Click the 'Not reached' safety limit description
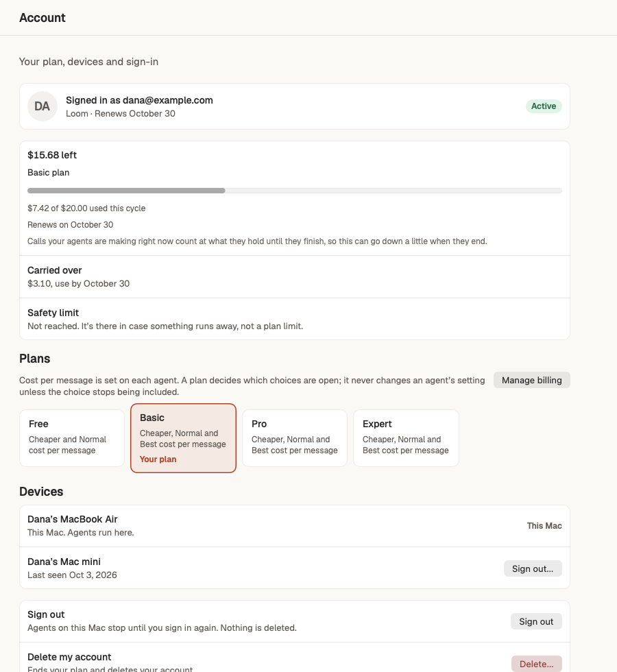The width and height of the screenshot is (617, 672). [165, 326]
